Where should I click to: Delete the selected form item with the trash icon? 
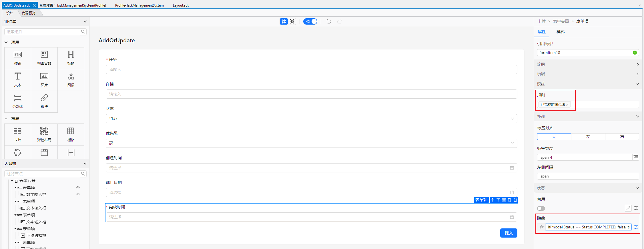pos(515,200)
